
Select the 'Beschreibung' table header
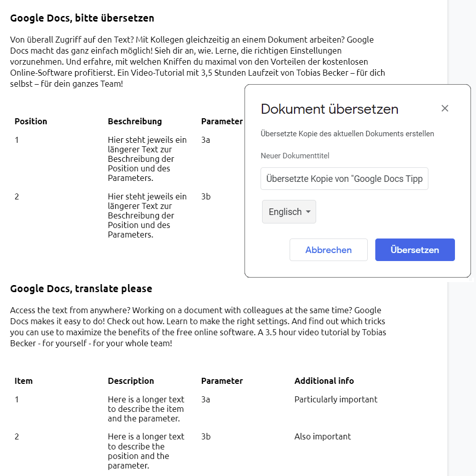135,121
